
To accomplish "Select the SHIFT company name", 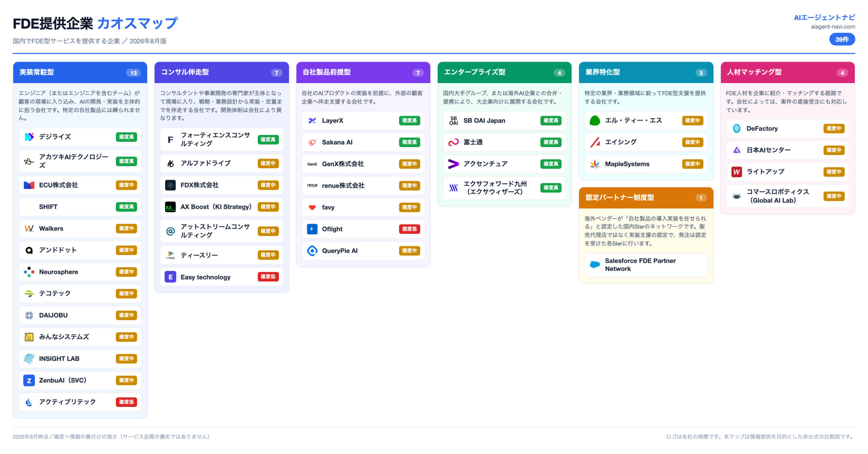I will 48,207.
